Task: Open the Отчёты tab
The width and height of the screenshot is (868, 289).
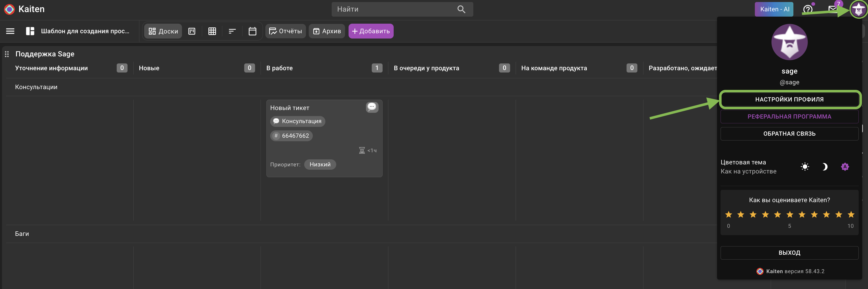Action: [285, 31]
